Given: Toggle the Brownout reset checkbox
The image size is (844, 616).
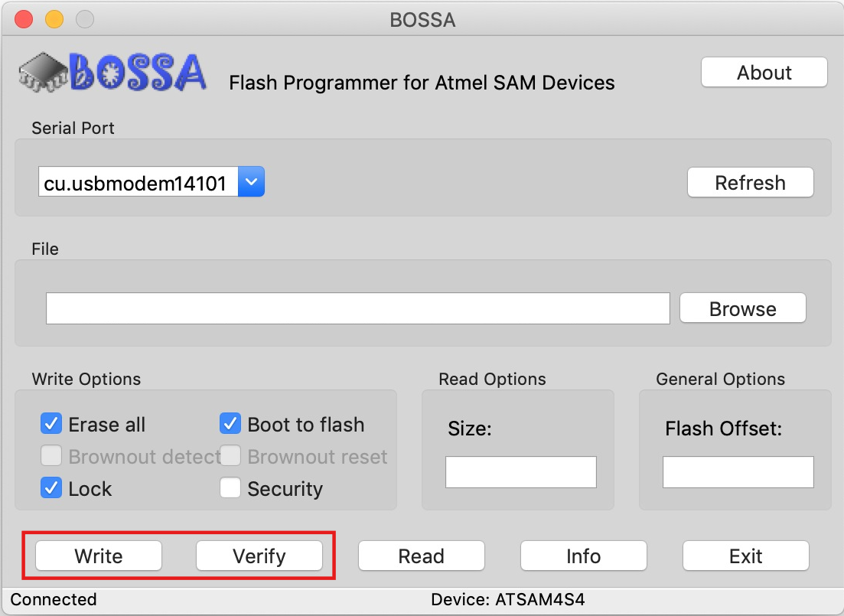Looking at the screenshot, I should [x=230, y=456].
